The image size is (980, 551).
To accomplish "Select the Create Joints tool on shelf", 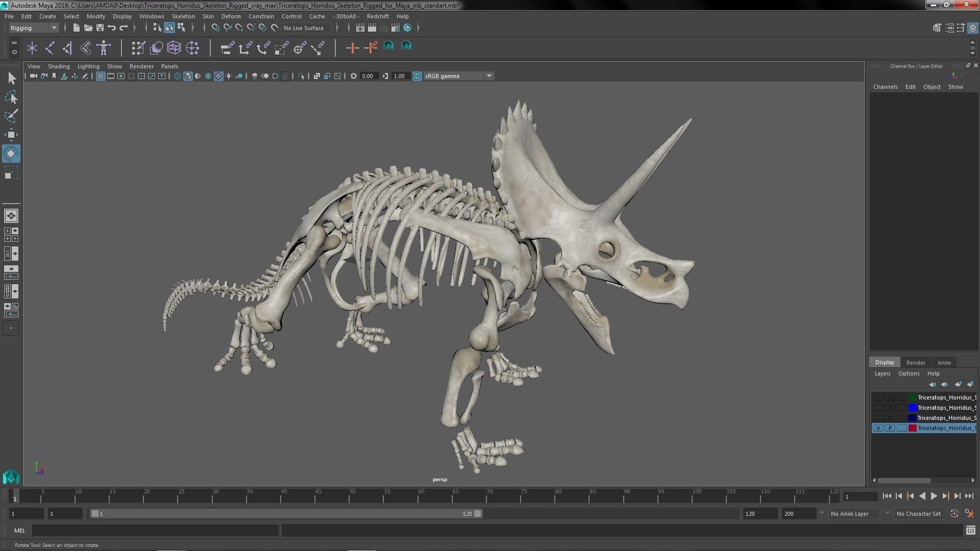I will coord(50,48).
